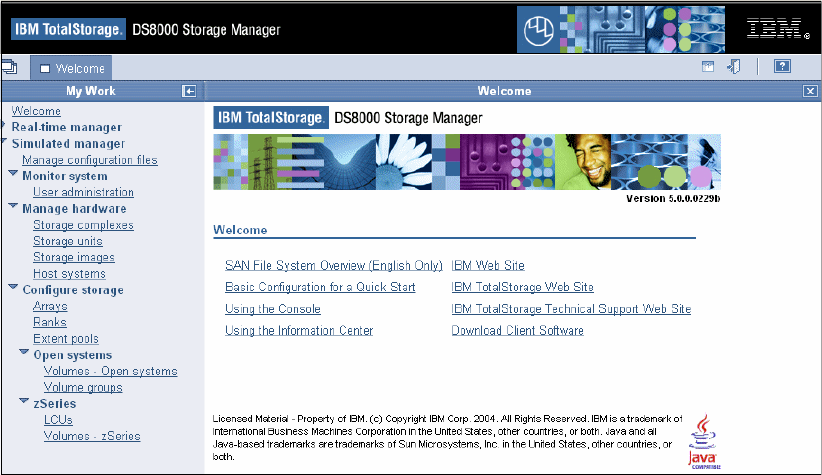The width and height of the screenshot is (822, 475).
Task: Click the Configure storage tree label
Action: point(73,290)
